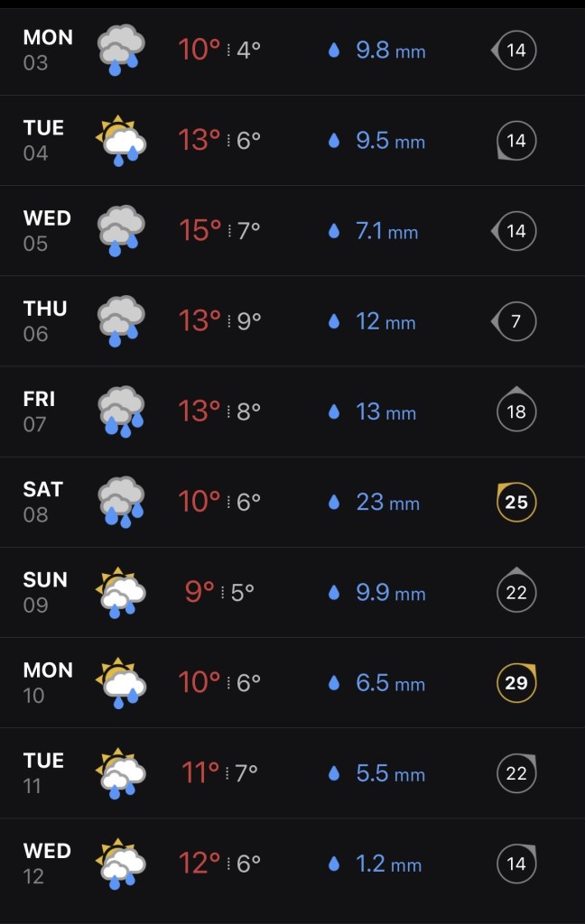Screen dimensions: 585x924
Task: Click the yellow wind badge showing 29
Action: [x=516, y=682]
